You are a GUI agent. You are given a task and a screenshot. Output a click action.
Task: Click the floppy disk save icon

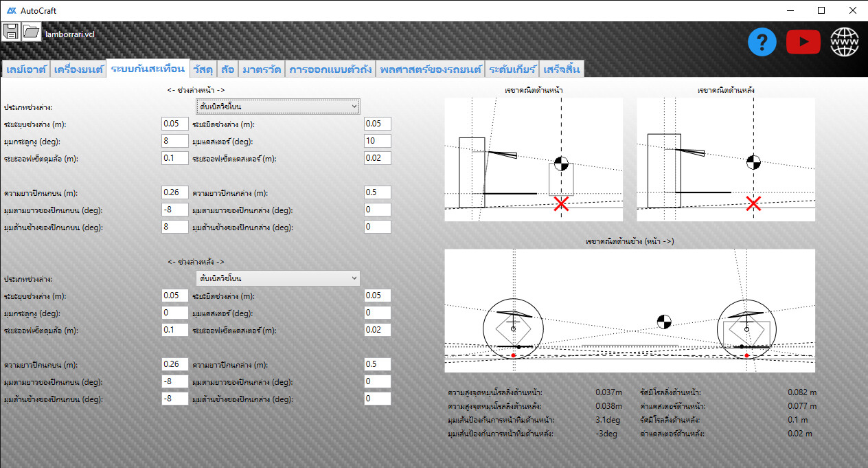tap(11, 32)
